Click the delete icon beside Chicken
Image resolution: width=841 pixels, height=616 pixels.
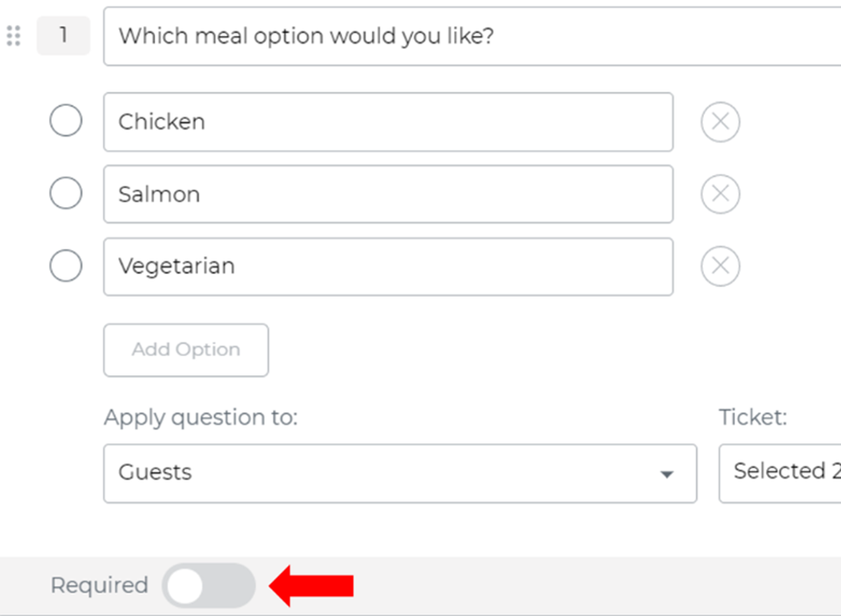(720, 122)
